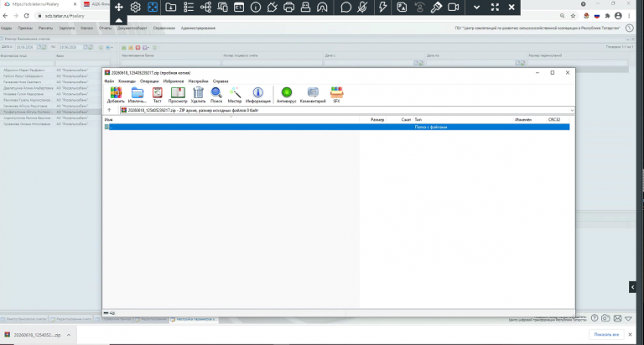Open remote session settings gear
Image resolution: width=644 pixels, height=345 pixels.
click(136, 8)
